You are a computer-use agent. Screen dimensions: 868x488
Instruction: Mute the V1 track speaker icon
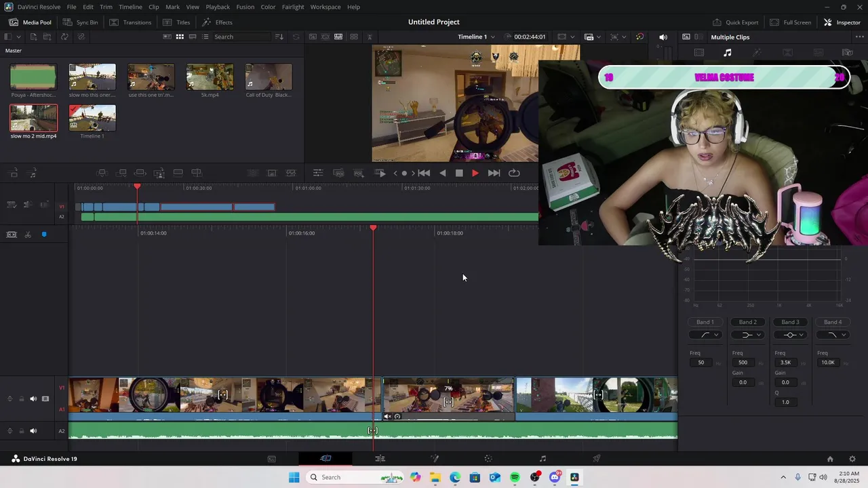33,399
